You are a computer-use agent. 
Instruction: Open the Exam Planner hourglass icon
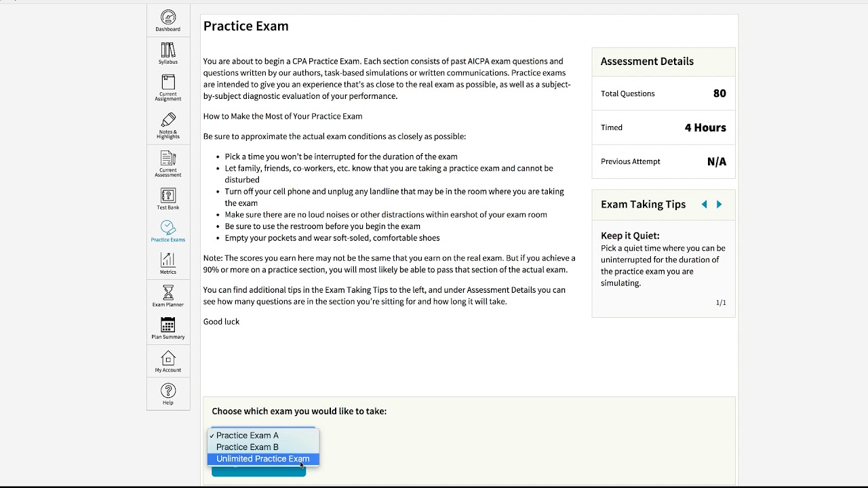168,293
